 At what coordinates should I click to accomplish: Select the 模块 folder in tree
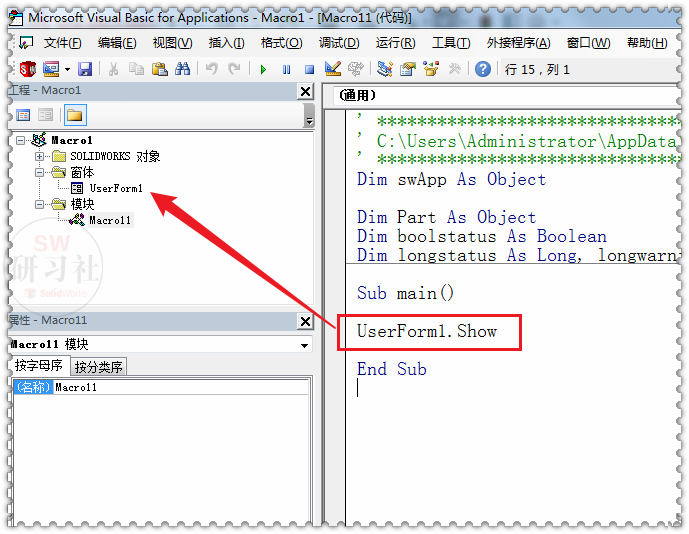click(x=82, y=204)
